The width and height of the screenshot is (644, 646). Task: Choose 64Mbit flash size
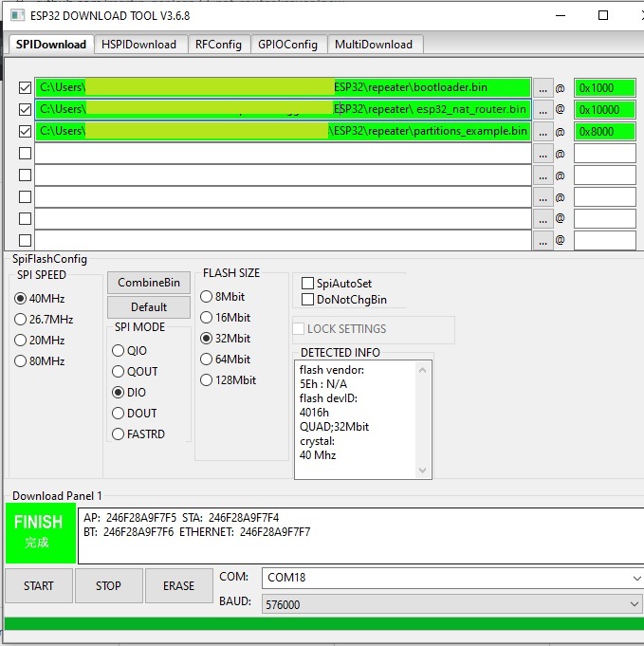click(207, 360)
